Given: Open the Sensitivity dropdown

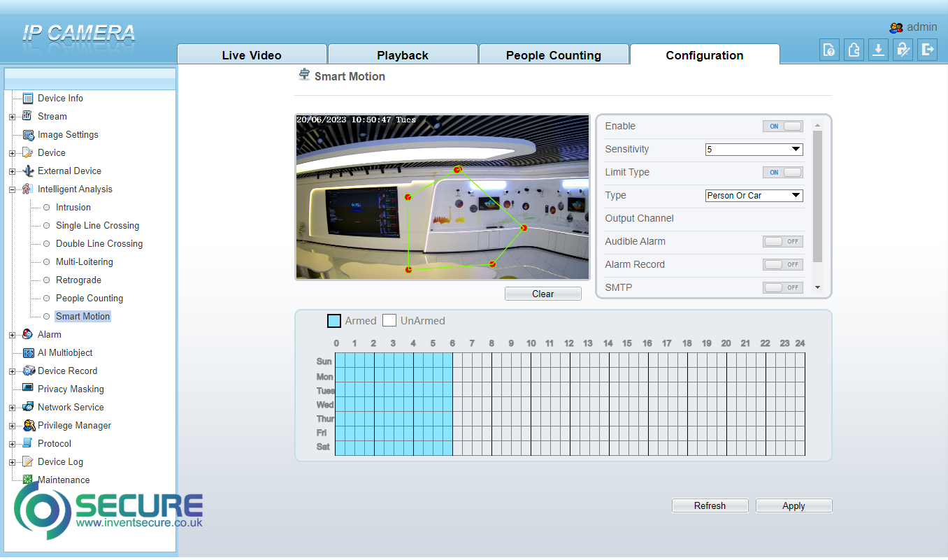Looking at the screenshot, I should (754, 150).
